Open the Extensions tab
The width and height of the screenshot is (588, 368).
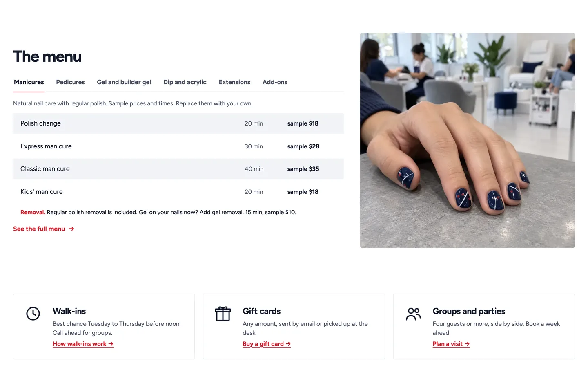(x=234, y=82)
